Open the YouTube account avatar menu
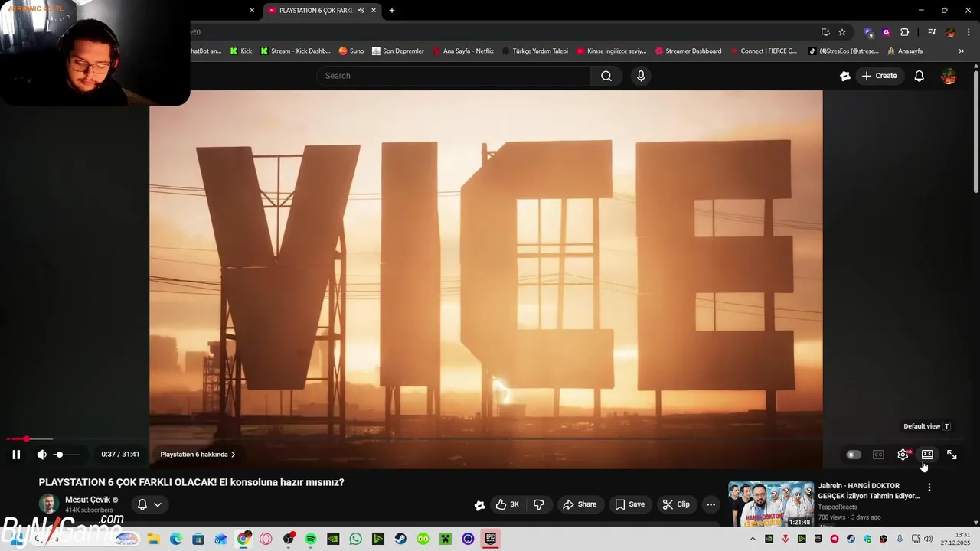The width and height of the screenshot is (980, 551). 949,76
